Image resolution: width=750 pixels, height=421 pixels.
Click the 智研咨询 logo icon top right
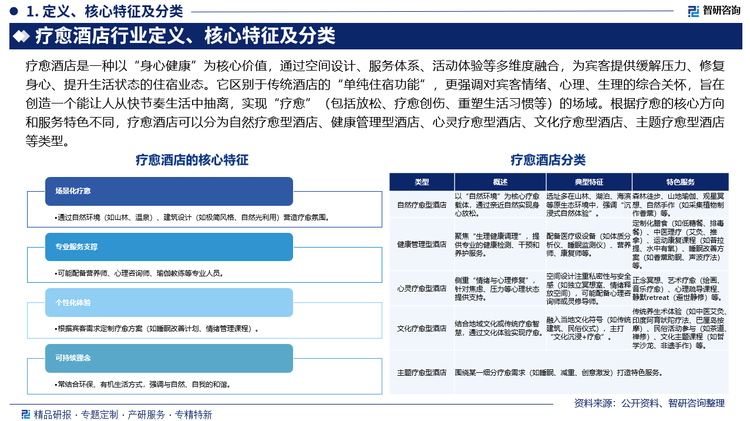click(693, 11)
